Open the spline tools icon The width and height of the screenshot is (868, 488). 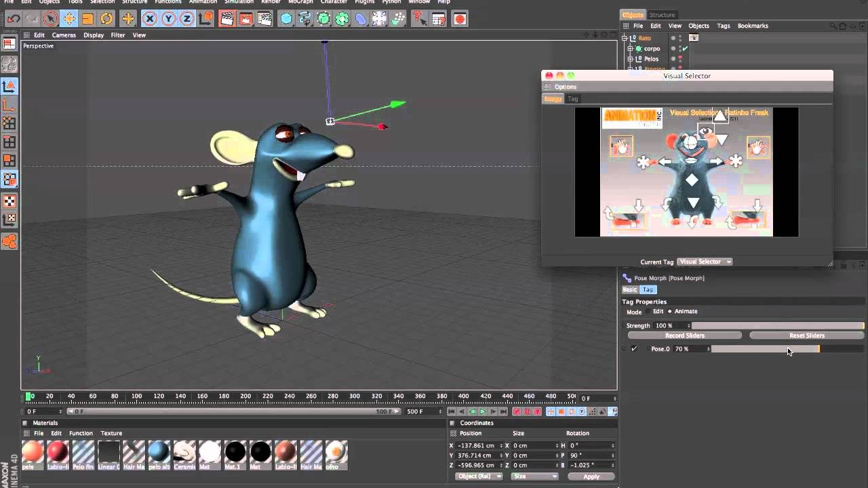(x=305, y=19)
